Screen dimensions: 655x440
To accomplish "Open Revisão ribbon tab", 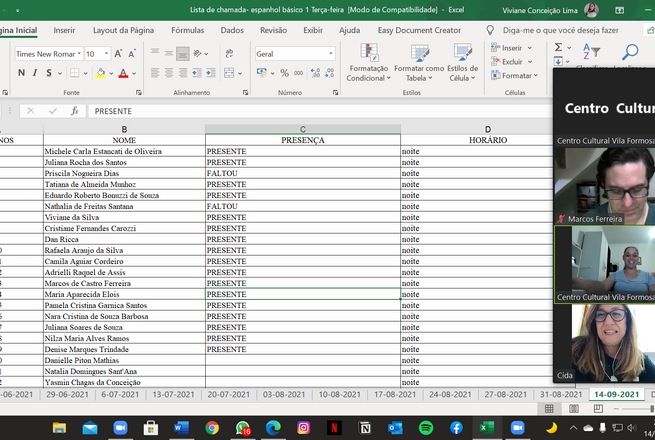I will pyautogui.click(x=273, y=30).
